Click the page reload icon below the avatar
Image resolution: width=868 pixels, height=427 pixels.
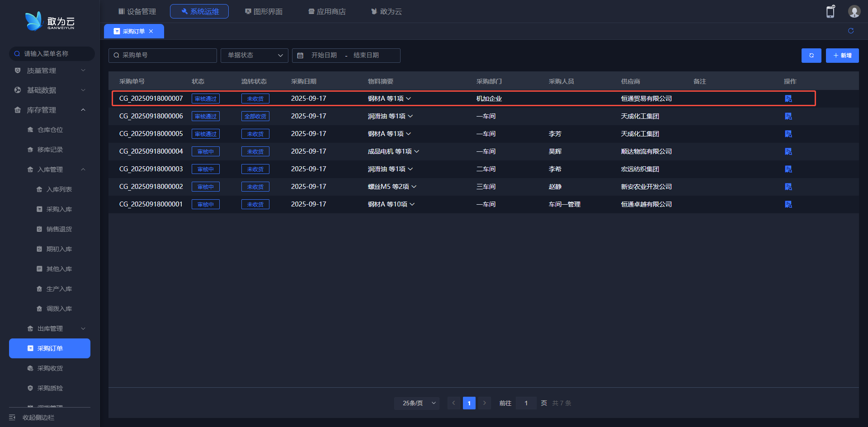(x=850, y=31)
